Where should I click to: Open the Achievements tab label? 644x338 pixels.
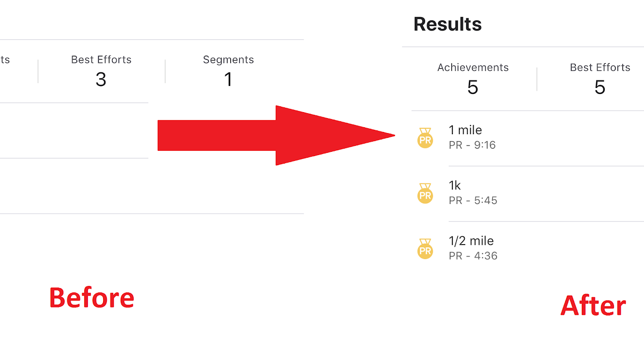473,68
